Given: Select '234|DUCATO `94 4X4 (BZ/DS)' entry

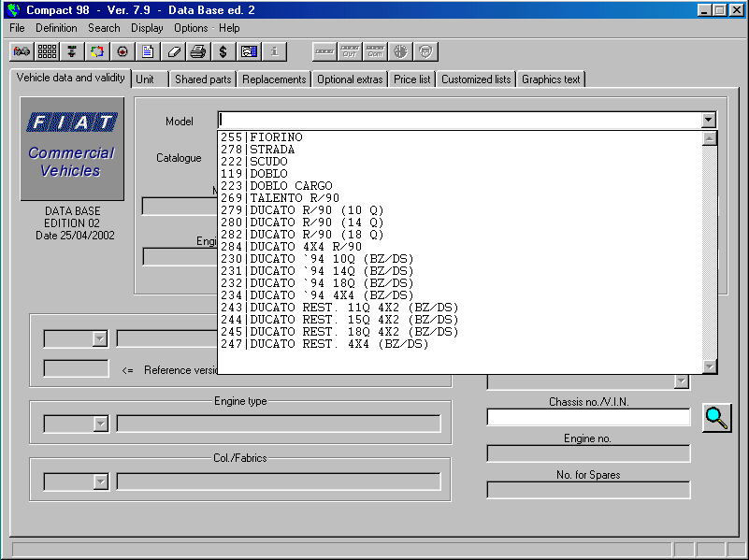Looking at the screenshot, I should (460, 295).
